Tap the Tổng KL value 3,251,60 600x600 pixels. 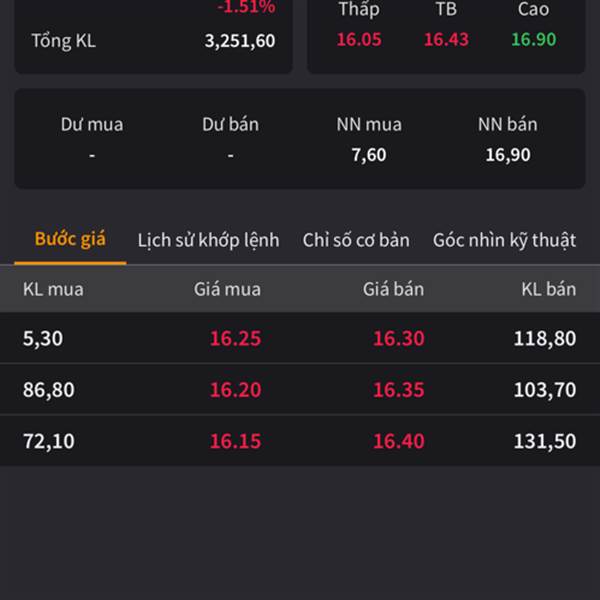pos(240,41)
